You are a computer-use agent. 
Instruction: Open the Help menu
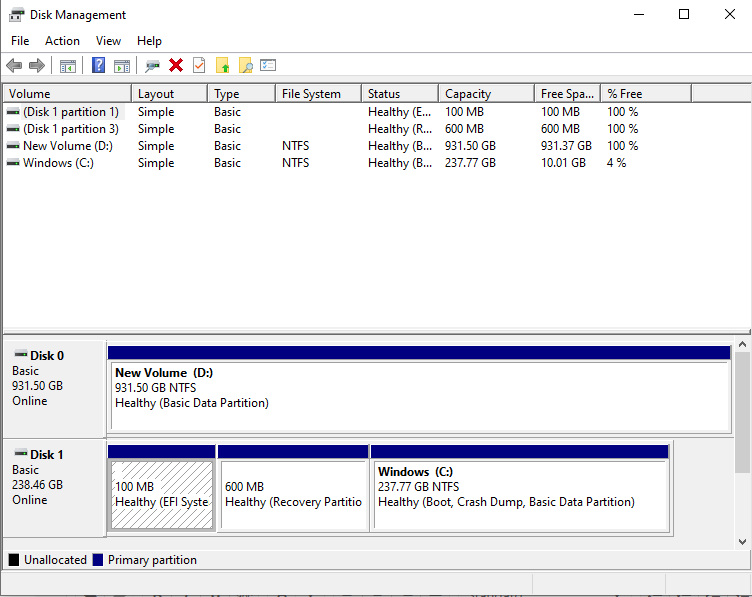[149, 41]
